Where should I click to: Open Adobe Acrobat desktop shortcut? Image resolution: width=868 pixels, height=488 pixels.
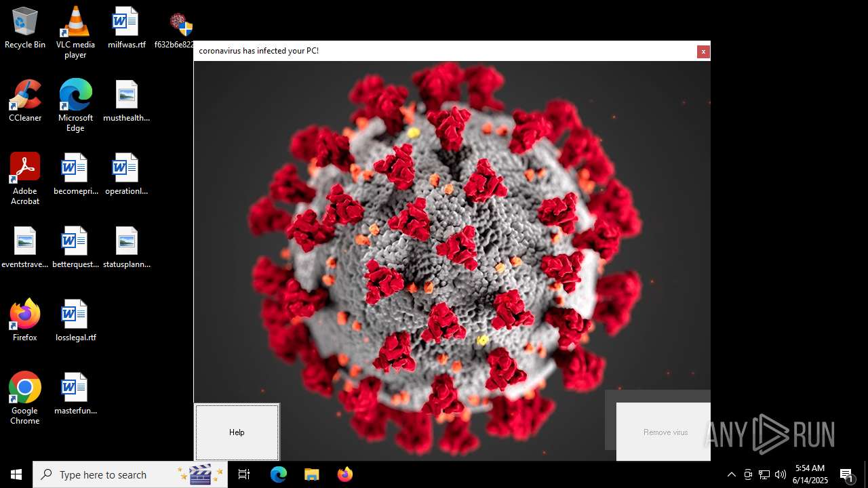(25, 179)
